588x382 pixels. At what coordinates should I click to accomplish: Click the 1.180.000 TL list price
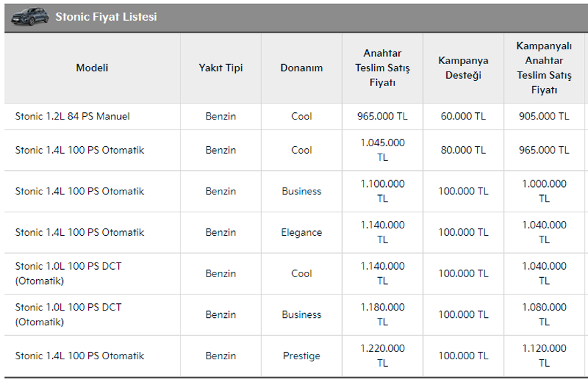click(x=382, y=315)
